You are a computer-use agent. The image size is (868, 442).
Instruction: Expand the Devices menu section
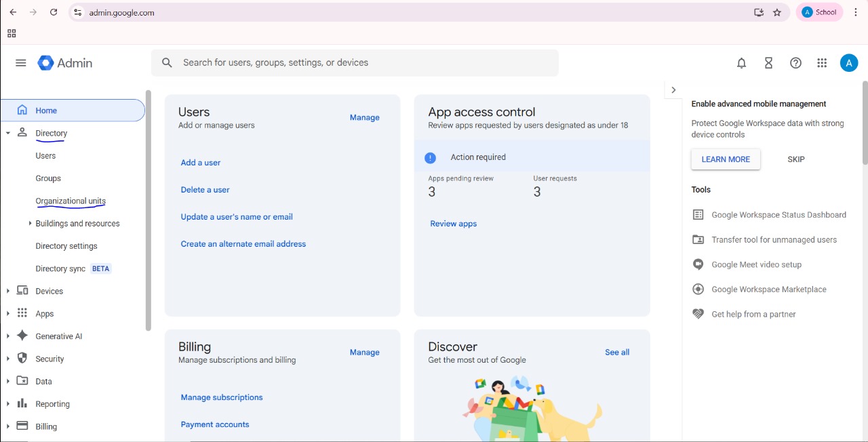click(8, 292)
